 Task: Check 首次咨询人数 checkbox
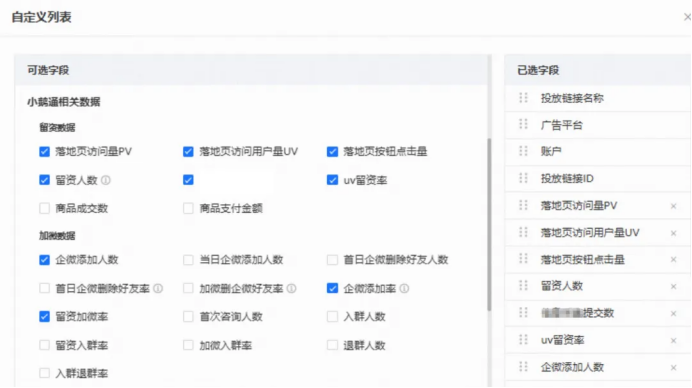188,316
